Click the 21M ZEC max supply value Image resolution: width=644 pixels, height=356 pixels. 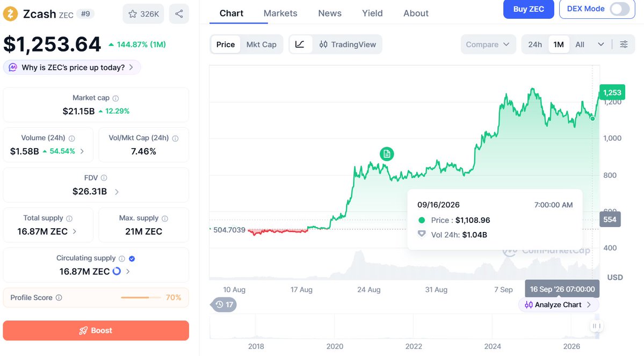tap(144, 231)
